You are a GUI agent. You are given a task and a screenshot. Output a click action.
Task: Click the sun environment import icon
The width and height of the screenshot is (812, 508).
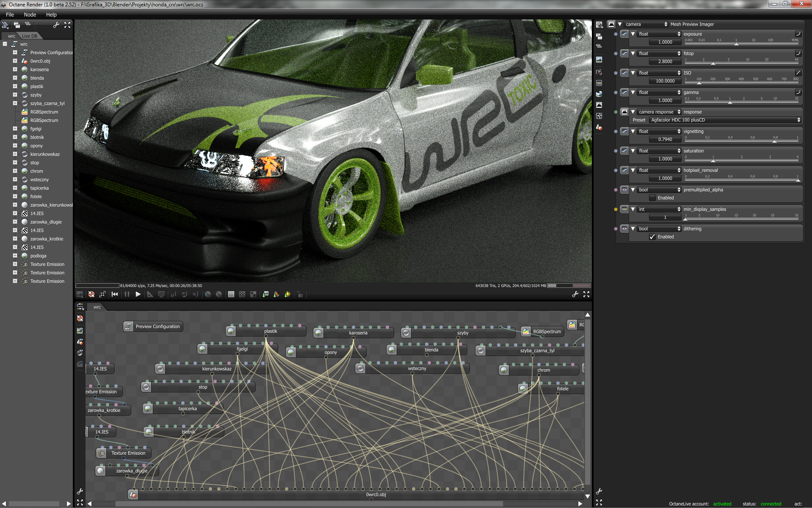[287, 295]
